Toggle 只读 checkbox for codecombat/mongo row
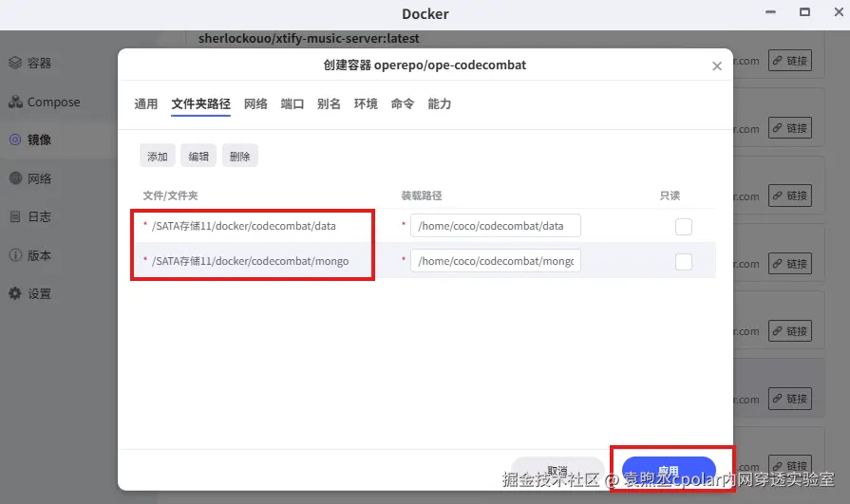This screenshot has width=850, height=504. (x=684, y=262)
